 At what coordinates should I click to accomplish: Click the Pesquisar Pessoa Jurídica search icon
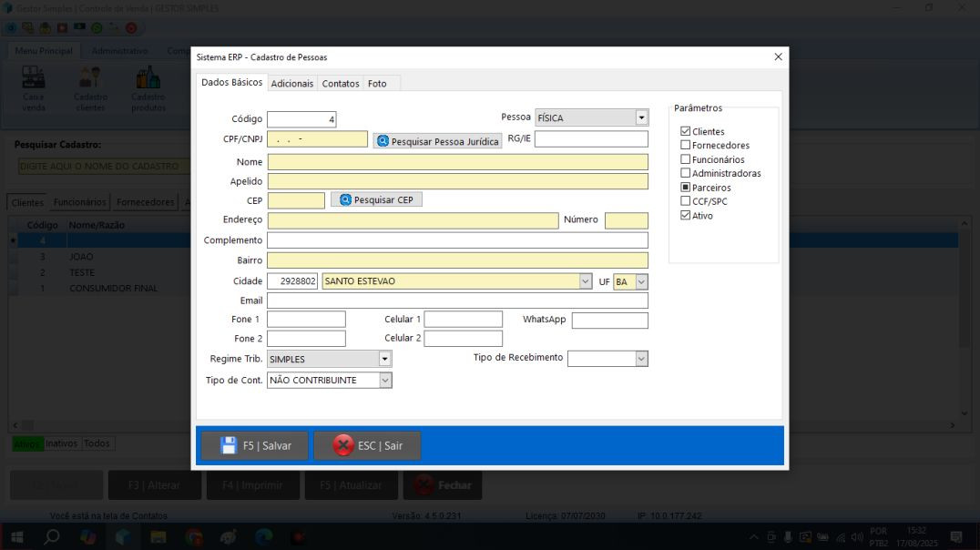[383, 141]
